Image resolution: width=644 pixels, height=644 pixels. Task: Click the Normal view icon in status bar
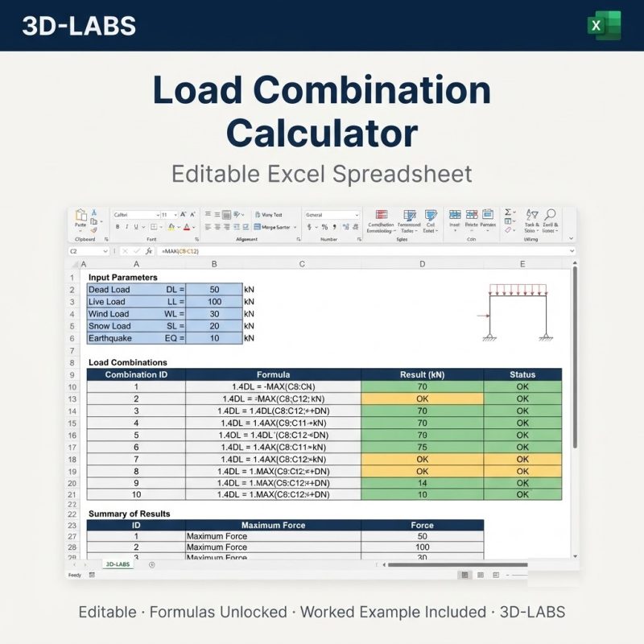pyautogui.click(x=465, y=575)
